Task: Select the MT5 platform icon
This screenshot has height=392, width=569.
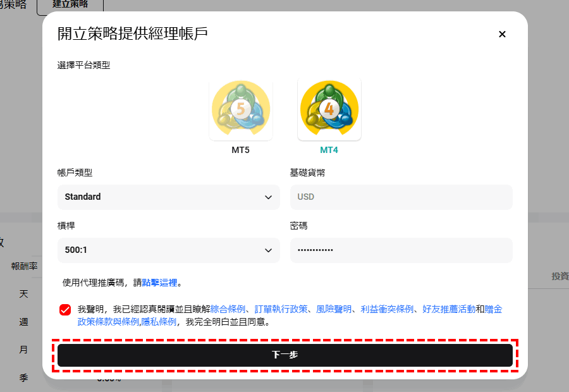Action: (x=241, y=109)
